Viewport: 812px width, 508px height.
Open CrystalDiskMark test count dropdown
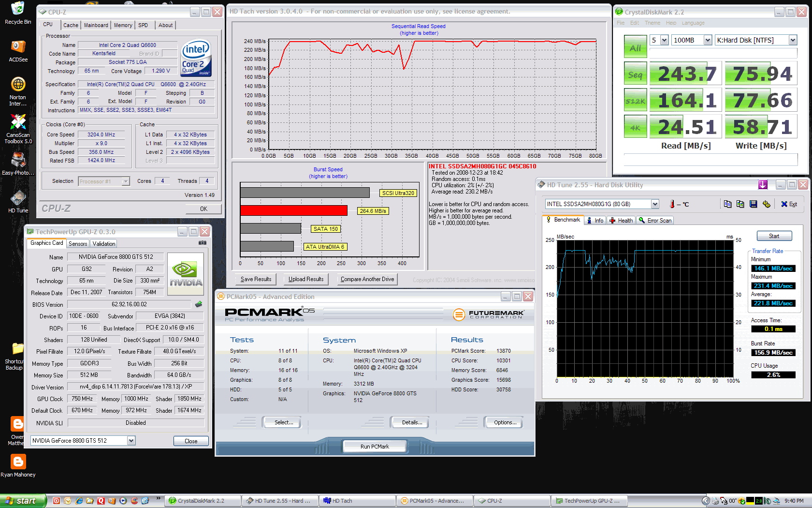tap(664, 40)
